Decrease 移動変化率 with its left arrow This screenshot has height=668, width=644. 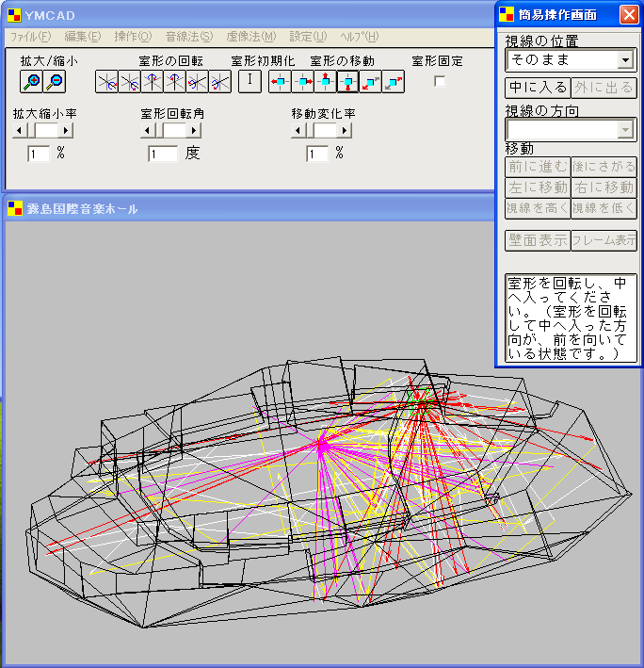(x=298, y=130)
